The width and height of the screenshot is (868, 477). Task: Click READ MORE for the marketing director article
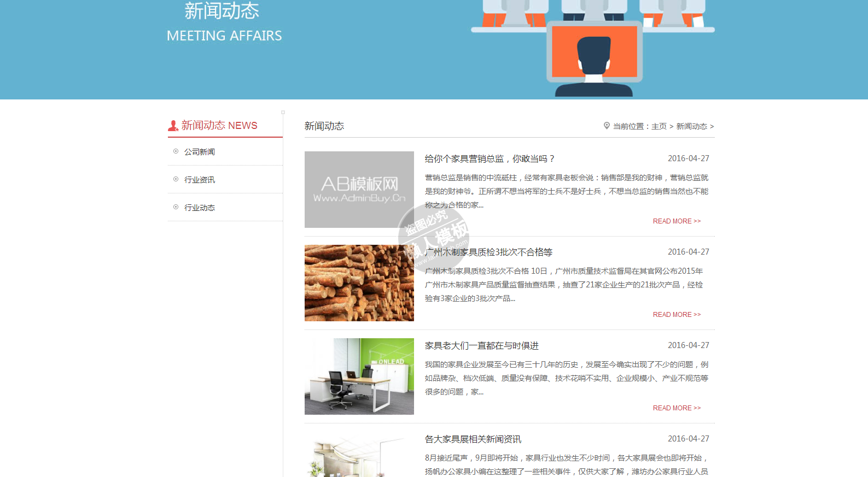click(x=676, y=221)
